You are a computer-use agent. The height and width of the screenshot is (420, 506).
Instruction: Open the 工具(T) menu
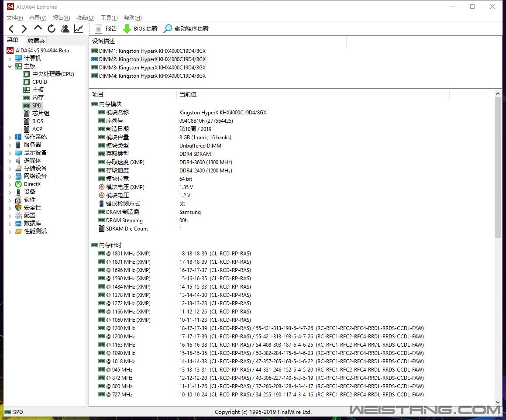(109, 18)
